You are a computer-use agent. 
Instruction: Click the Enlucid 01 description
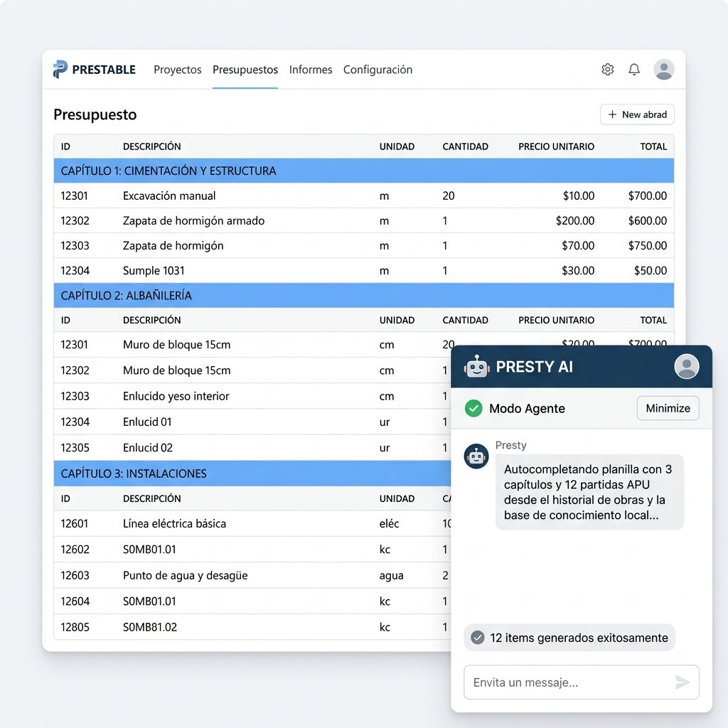[x=147, y=422]
